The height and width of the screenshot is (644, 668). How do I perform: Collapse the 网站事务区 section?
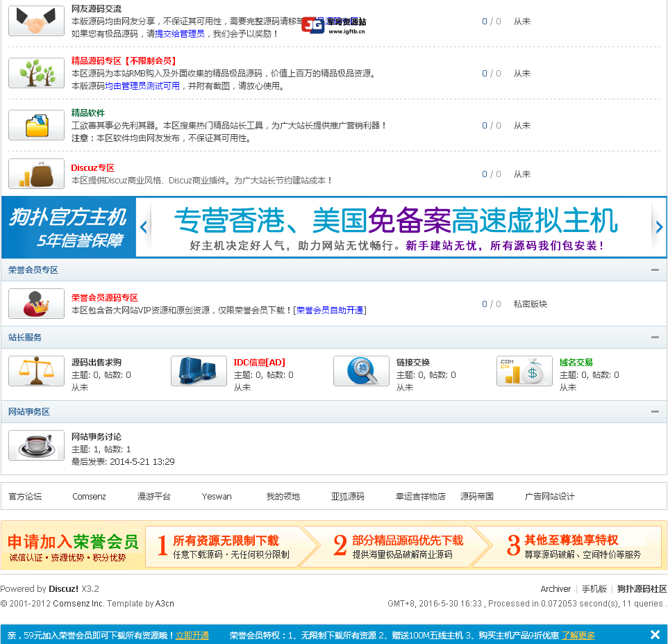[654, 411]
